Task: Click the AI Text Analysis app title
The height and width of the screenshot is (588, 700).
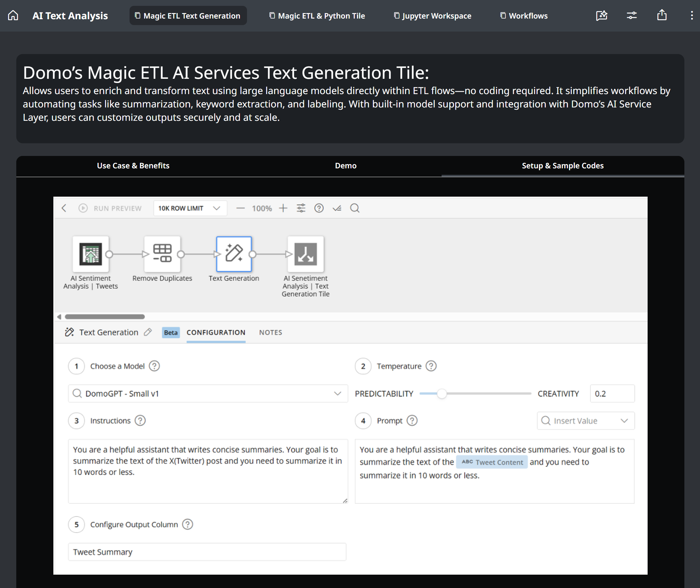Action: (70, 16)
